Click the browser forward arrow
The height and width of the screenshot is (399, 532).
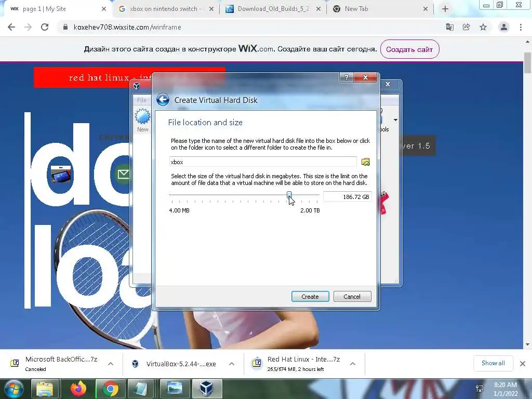(28, 27)
